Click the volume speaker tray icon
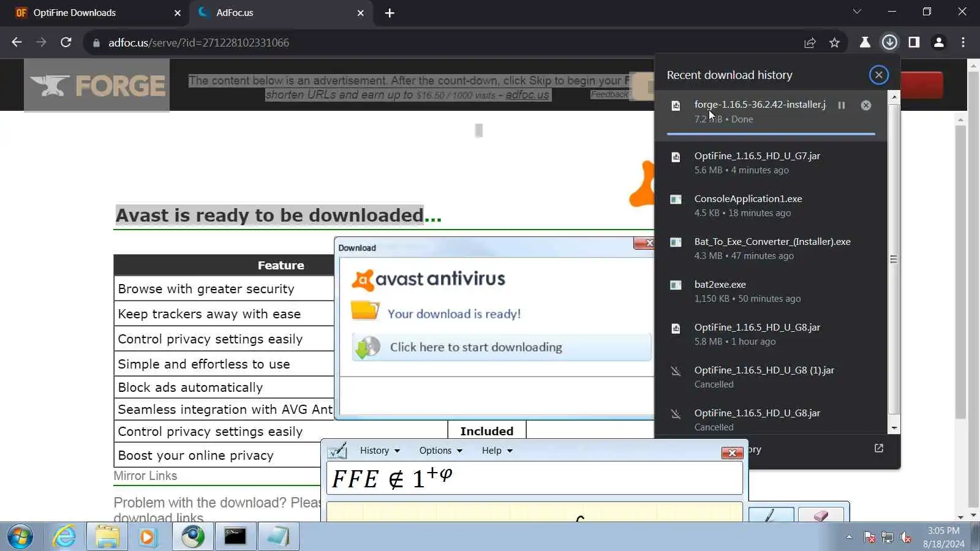Viewport: 980px width, 551px height. click(x=906, y=538)
